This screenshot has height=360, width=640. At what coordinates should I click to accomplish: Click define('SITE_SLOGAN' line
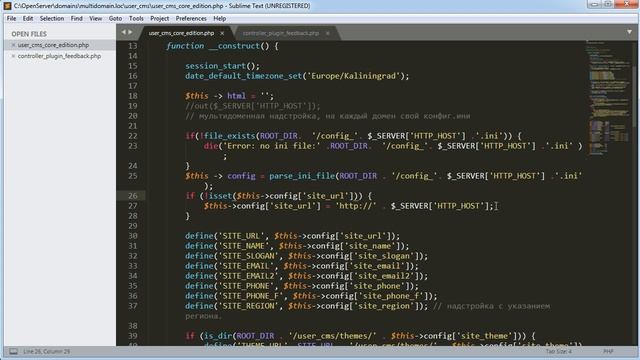[306, 256]
